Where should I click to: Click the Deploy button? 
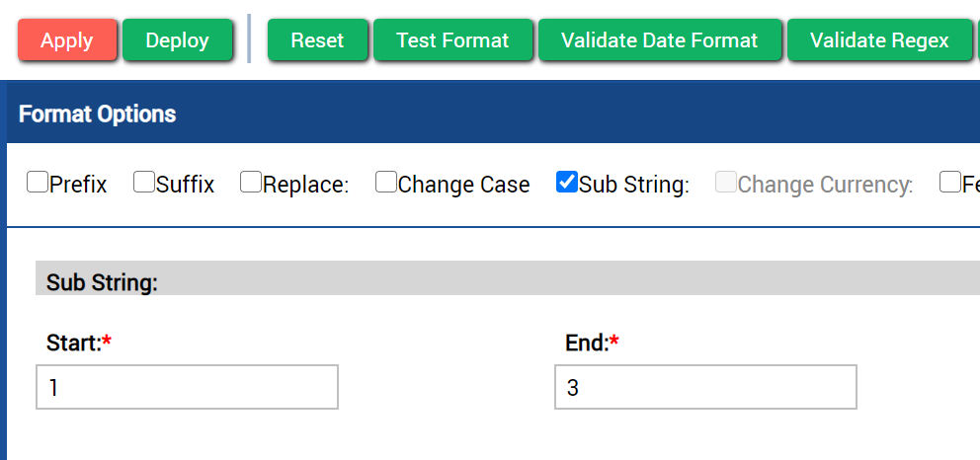(x=177, y=39)
